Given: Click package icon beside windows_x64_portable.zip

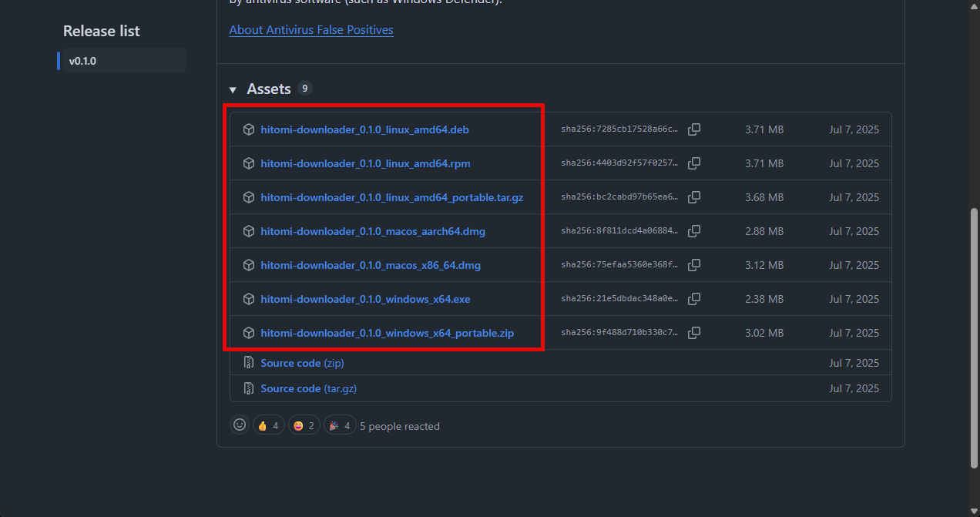Looking at the screenshot, I should pos(249,333).
